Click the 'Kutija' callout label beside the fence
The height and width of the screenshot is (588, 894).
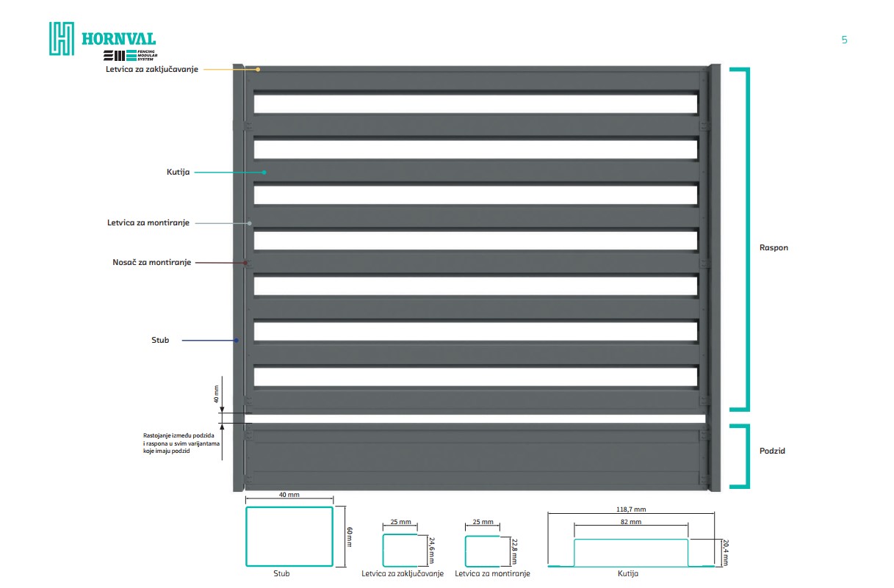click(x=179, y=172)
